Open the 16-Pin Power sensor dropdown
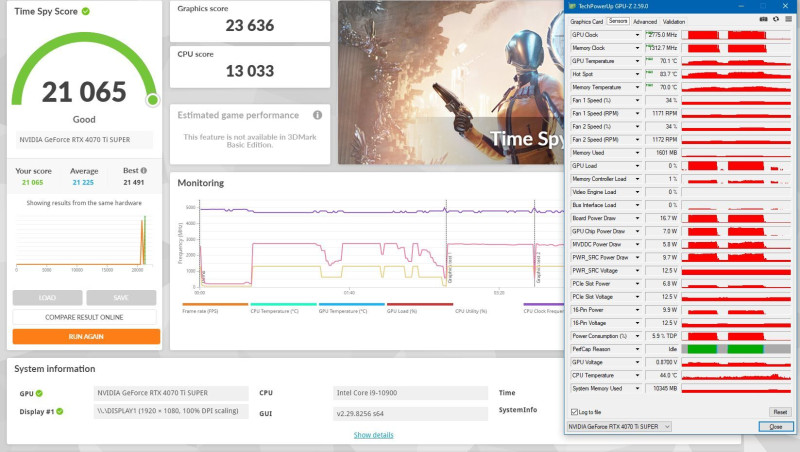 637,310
